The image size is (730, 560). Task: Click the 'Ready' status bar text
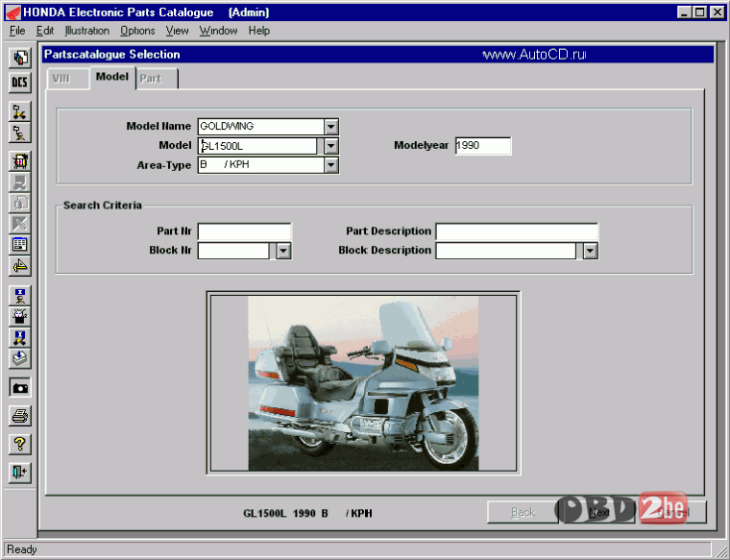point(22,549)
